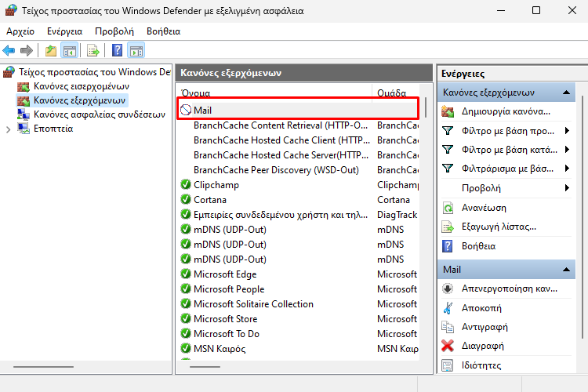Click the Ανανέωση action link
This screenshot has height=392, width=588.
484,208
